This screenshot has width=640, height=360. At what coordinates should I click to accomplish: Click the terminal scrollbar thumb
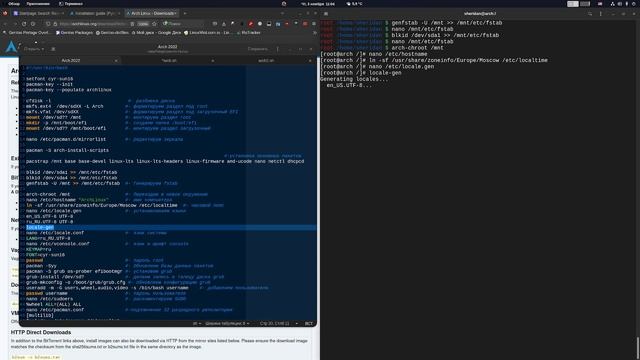click(638, 348)
